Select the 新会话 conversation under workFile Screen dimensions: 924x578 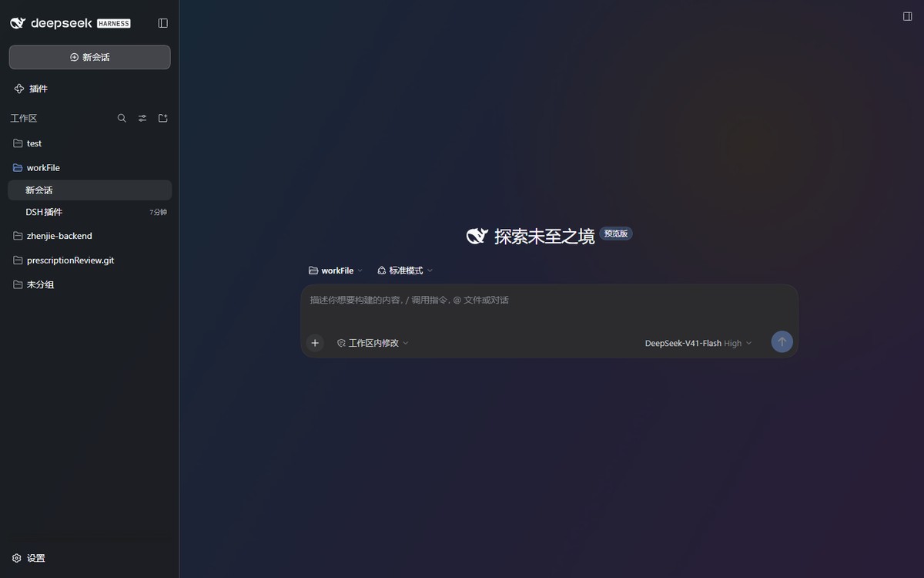(89, 190)
